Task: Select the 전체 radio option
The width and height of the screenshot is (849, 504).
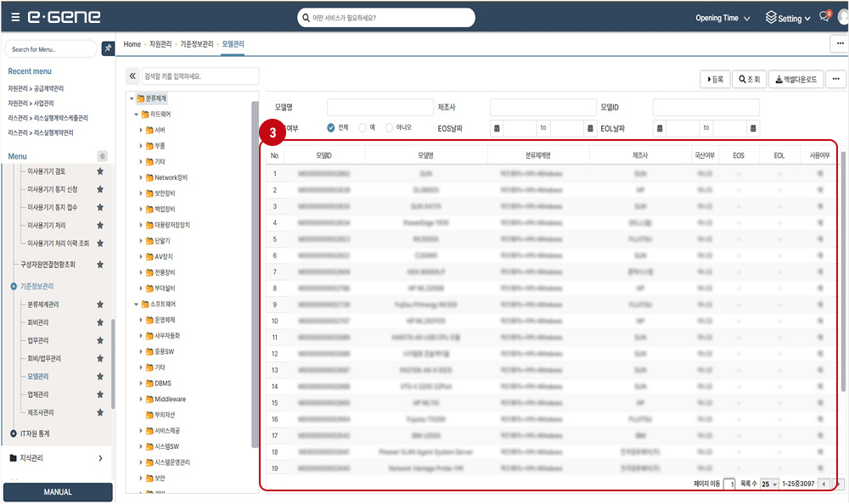Action: point(331,128)
